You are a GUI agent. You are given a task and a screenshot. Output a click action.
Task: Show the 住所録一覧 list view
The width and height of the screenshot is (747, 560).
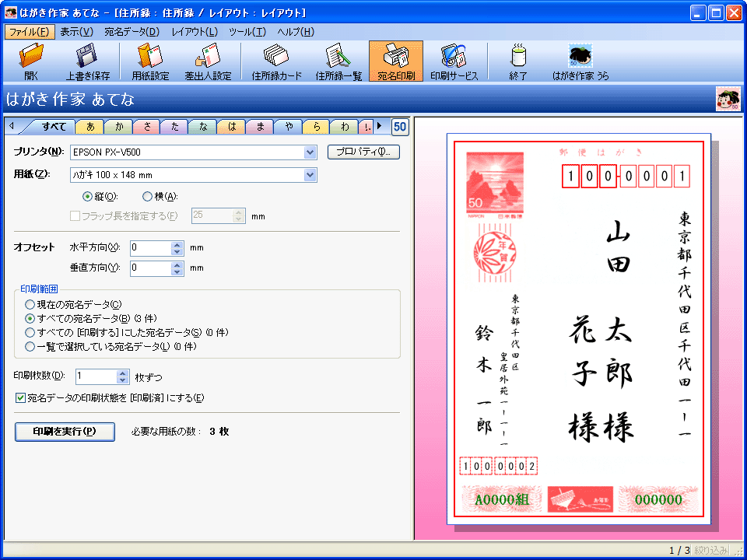click(338, 61)
